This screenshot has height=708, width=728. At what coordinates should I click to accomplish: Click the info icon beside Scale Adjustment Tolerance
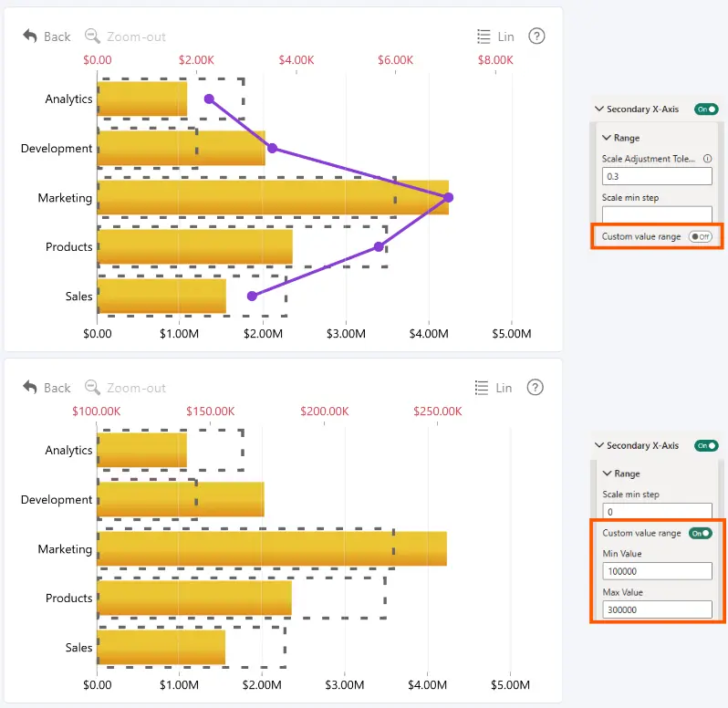tap(707, 159)
